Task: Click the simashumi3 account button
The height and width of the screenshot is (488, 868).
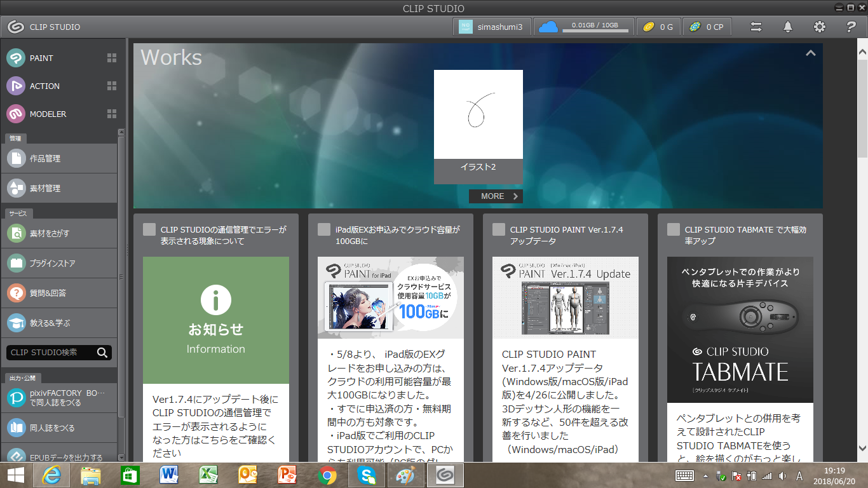Action: (492, 27)
